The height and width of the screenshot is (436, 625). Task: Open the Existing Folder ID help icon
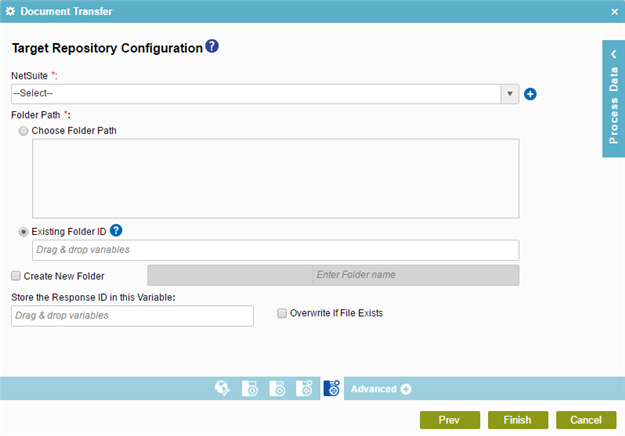(116, 230)
